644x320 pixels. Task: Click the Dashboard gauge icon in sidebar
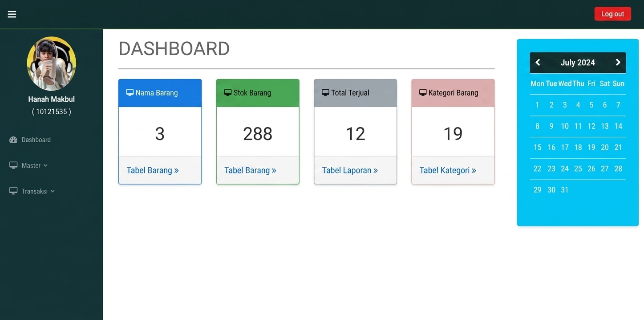13,140
